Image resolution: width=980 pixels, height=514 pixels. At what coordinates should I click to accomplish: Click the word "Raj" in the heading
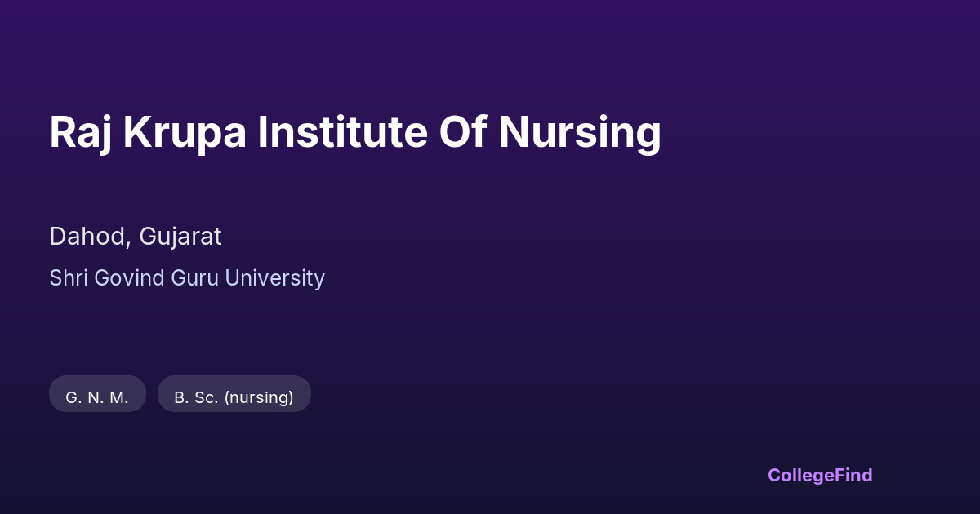pos(80,134)
